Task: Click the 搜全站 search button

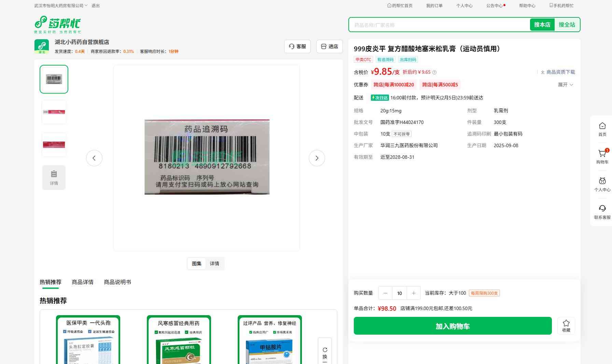Action: (567, 25)
